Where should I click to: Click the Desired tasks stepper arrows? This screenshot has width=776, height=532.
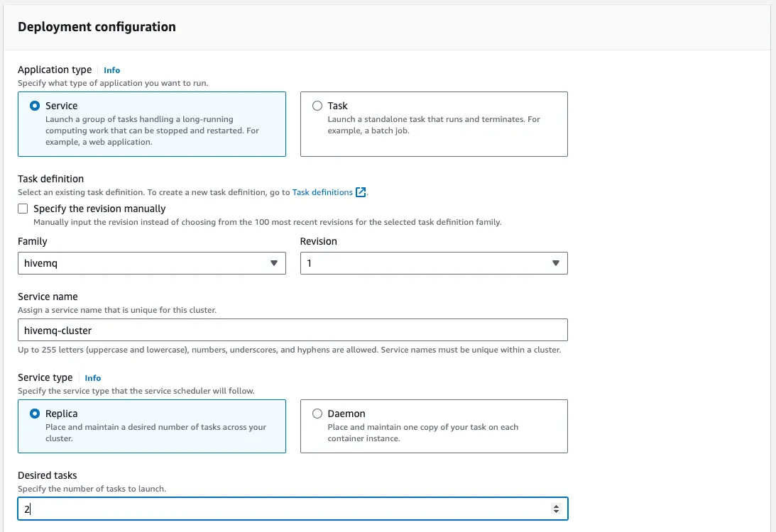point(557,509)
